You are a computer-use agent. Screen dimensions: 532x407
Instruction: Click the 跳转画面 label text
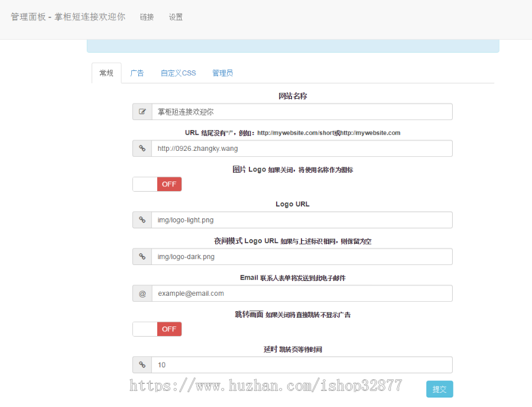293,315
